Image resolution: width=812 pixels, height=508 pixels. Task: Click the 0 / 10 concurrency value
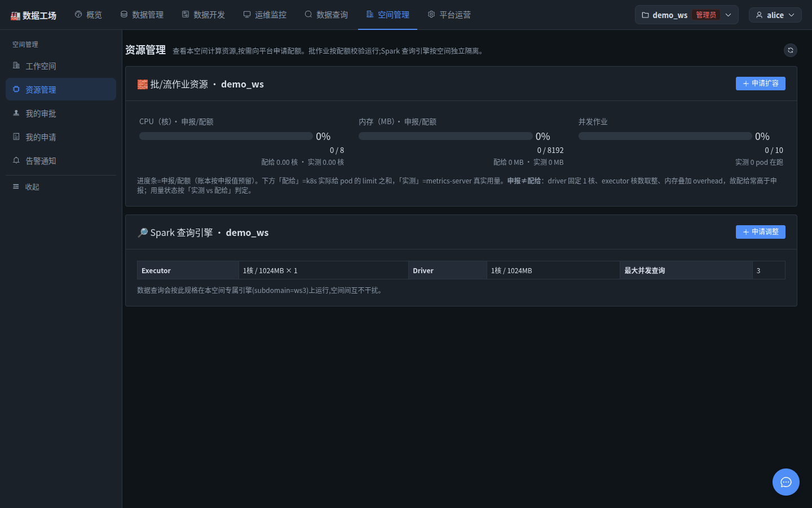coord(774,150)
